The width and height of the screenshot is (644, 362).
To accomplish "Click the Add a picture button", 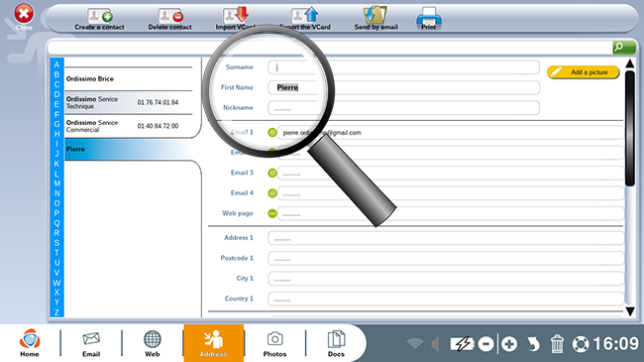I will click(583, 72).
